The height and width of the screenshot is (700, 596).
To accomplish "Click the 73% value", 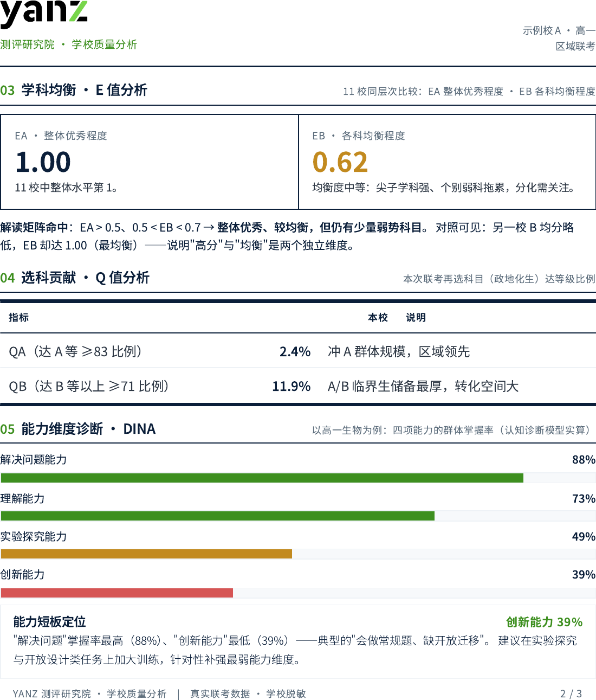I will pos(584,498).
